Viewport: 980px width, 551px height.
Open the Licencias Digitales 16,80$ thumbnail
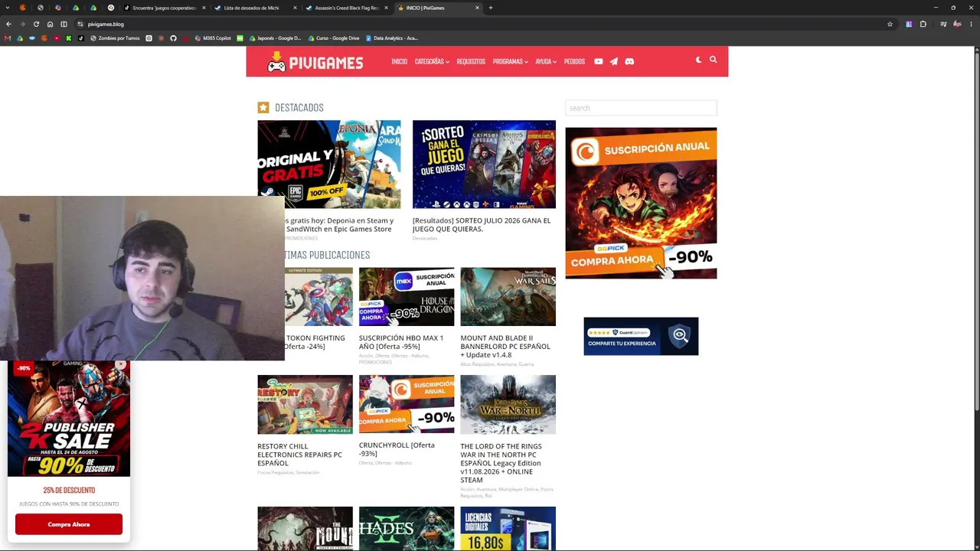point(508,528)
